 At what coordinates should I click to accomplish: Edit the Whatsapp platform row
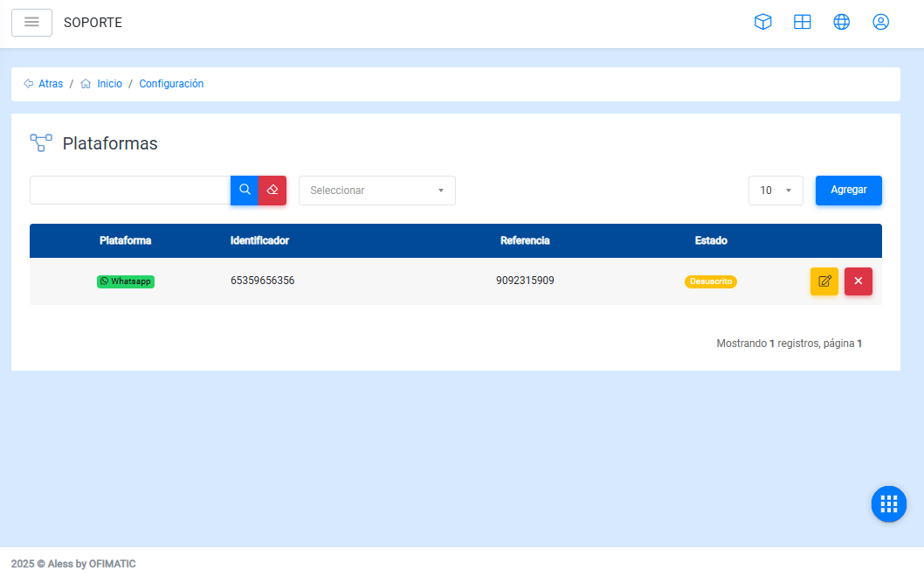tap(824, 281)
